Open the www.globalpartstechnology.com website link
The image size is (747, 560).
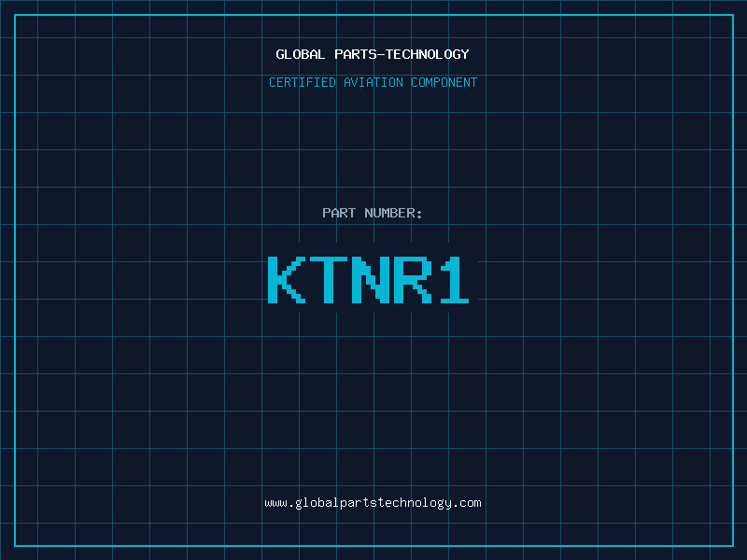pos(373,503)
